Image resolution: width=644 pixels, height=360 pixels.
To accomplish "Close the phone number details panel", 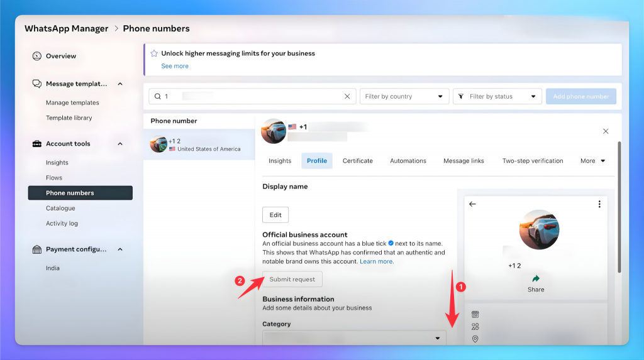I will pos(606,131).
